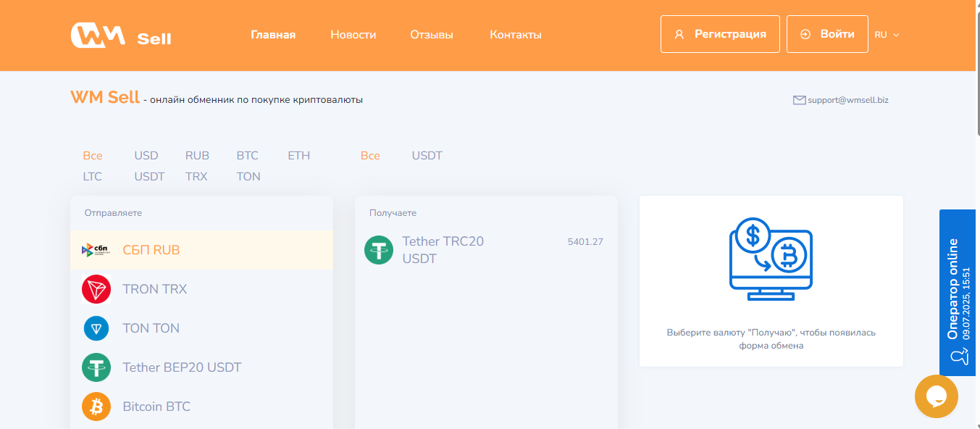
Task: Open the language selector RU dropdown
Action: pos(887,34)
